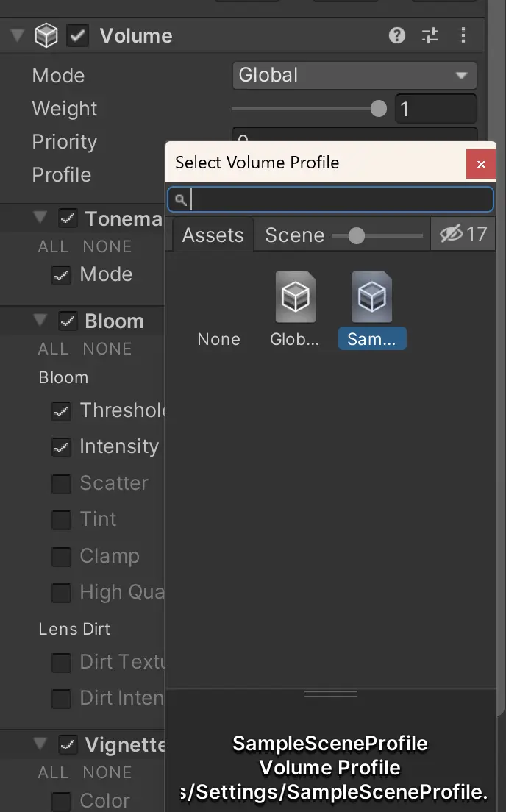Screen dimensions: 506x812
Task: Click the Weight slider handle
Action: pyautogui.click(x=379, y=109)
